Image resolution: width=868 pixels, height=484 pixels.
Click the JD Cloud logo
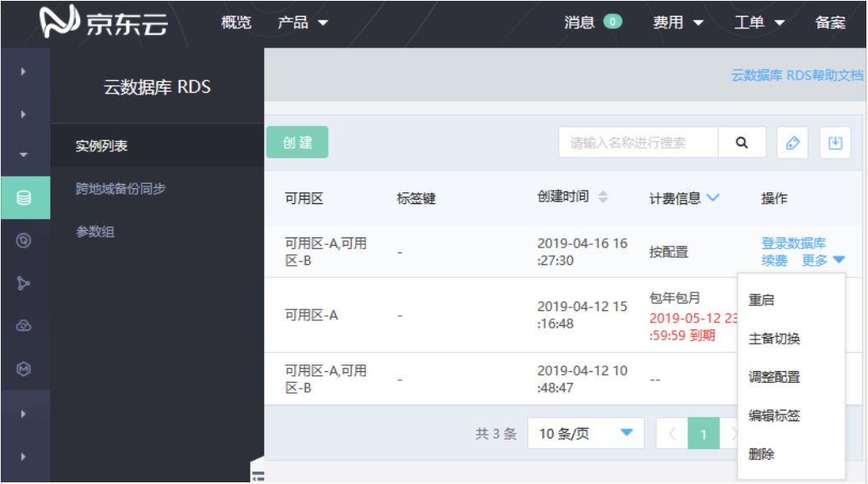click(x=104, y=22)
